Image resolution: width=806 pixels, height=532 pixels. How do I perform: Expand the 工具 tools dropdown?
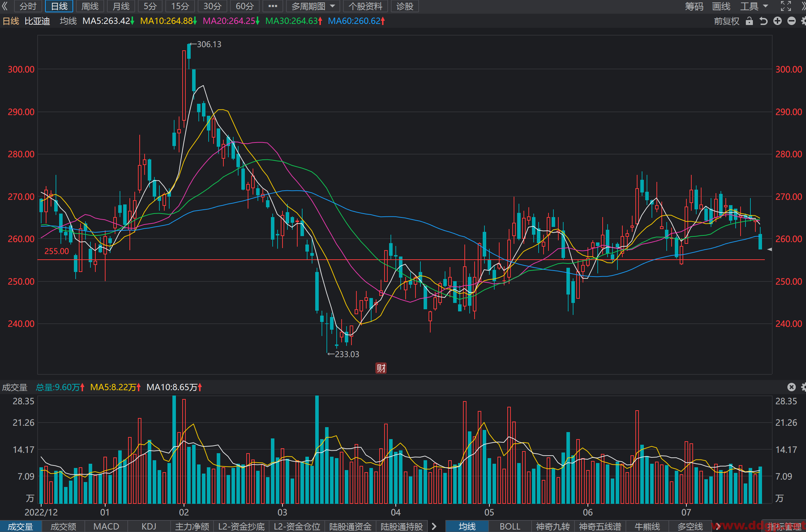754,6
